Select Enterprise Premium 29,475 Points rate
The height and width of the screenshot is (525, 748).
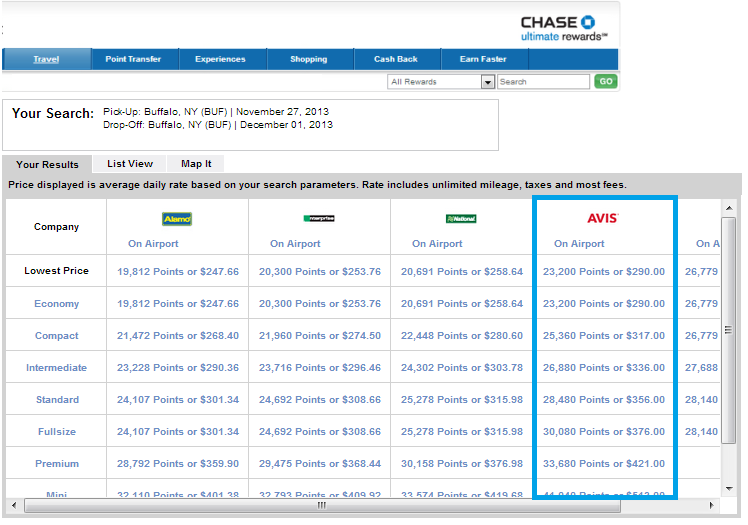[x=320, y=463]
